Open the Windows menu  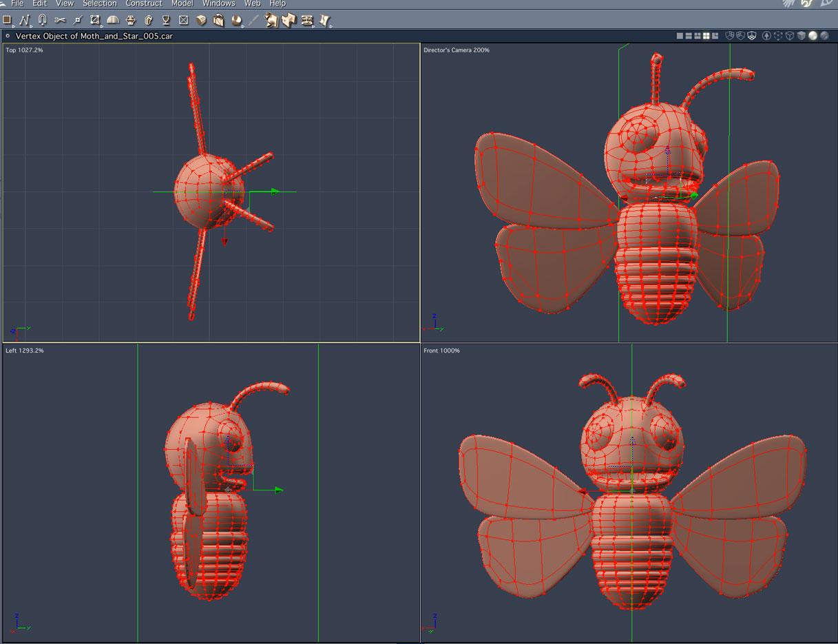[x=219, y=3]
